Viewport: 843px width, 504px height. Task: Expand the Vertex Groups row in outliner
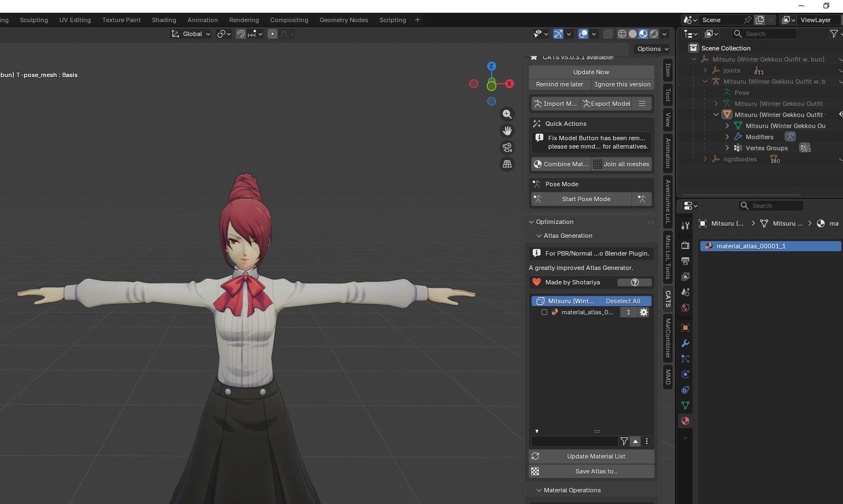click(x=727, y=148)
